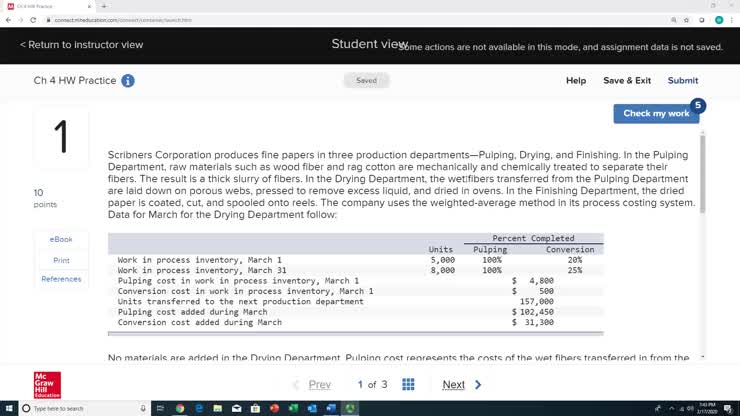
Task: Open the References link
Action: click(61, 280)
